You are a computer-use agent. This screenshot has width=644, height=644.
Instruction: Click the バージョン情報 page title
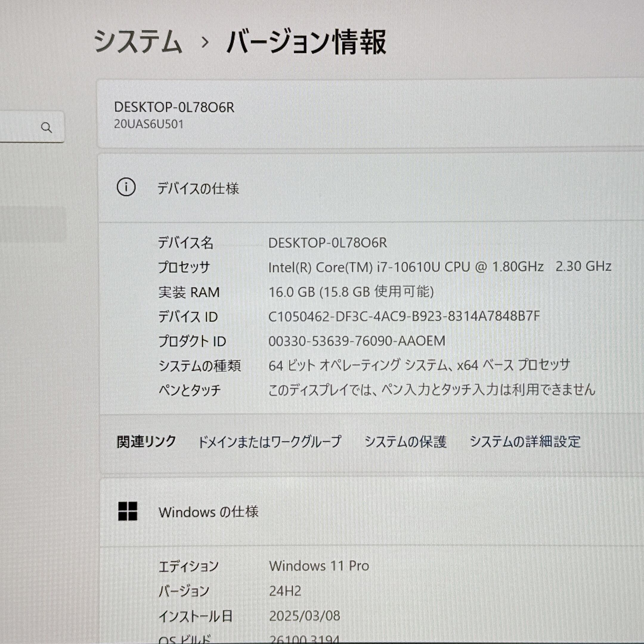[x=306, y=42]
